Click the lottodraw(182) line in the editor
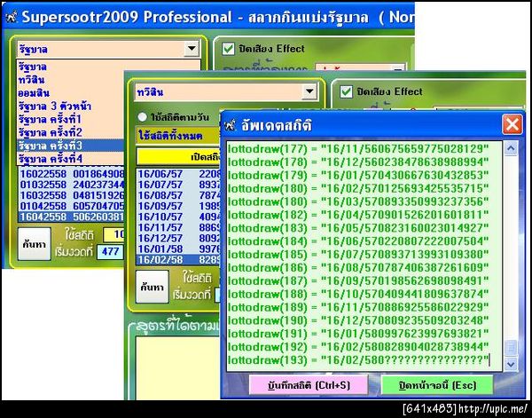Viewport: 532px width, 418px height. pyautogui.click(x=358, y=215)
